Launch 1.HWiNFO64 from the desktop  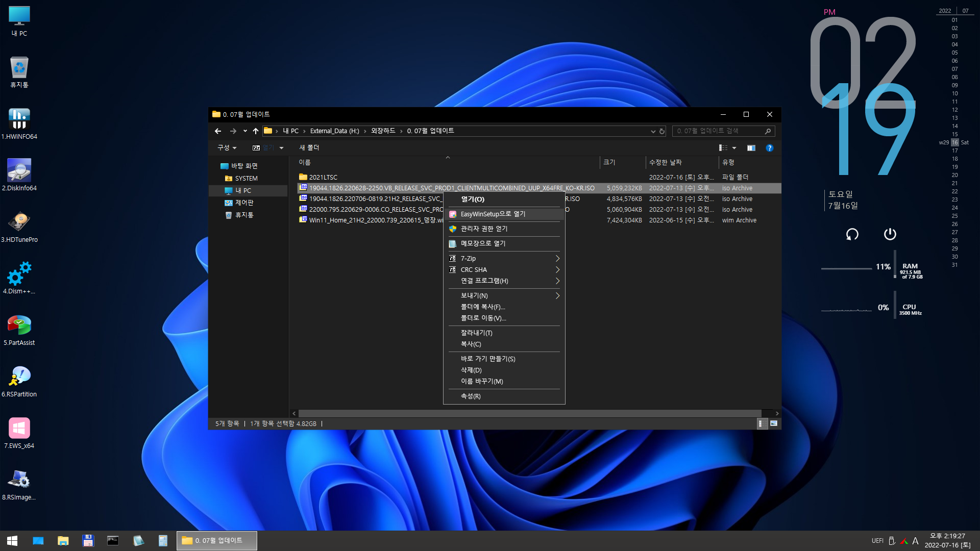(19, 124)
